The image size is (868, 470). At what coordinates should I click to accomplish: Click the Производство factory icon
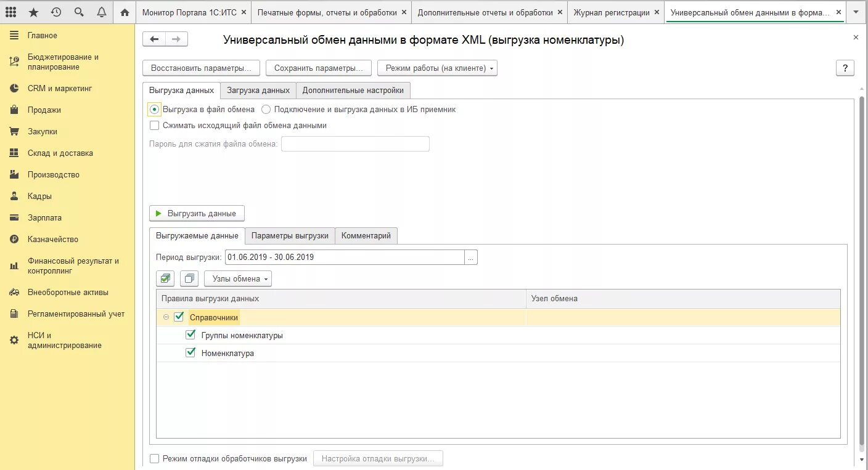click(14, 174)
